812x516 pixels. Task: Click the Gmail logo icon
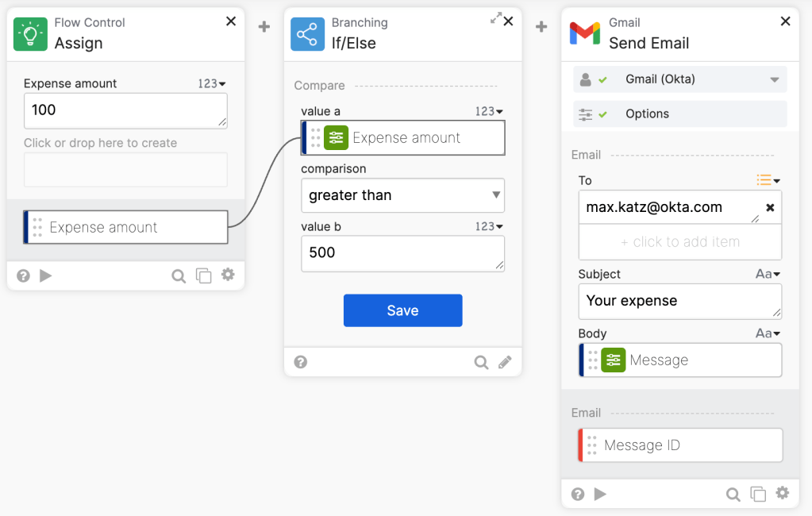click(585, 34)
